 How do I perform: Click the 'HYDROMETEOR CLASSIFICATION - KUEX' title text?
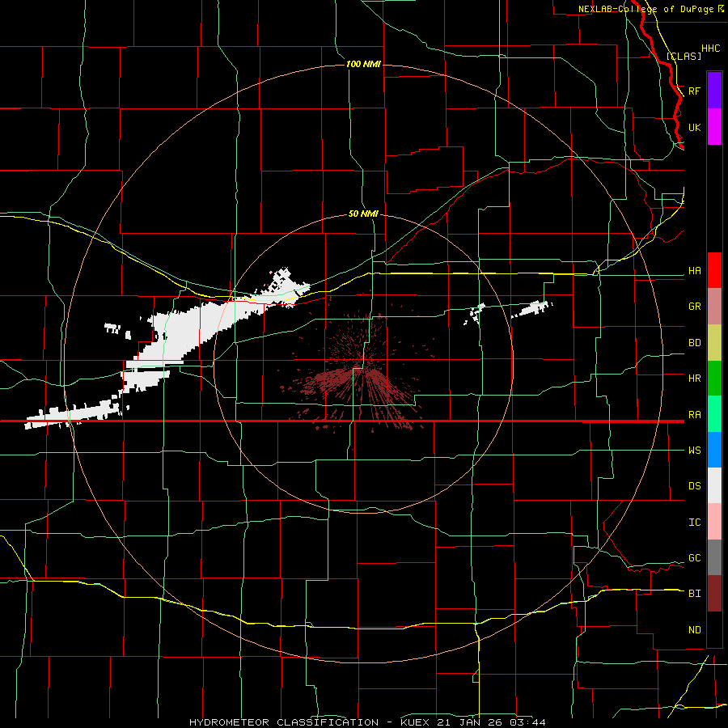click(x=309, y=722)
